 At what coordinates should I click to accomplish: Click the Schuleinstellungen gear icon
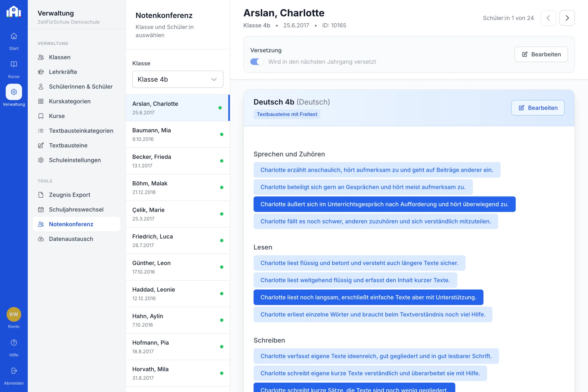(x=41, y=160)
